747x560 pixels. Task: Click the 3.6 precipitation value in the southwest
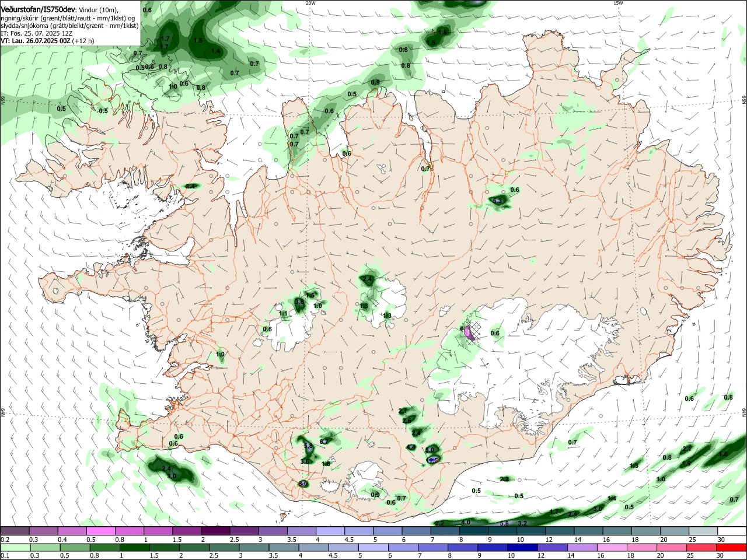[305, 461]
